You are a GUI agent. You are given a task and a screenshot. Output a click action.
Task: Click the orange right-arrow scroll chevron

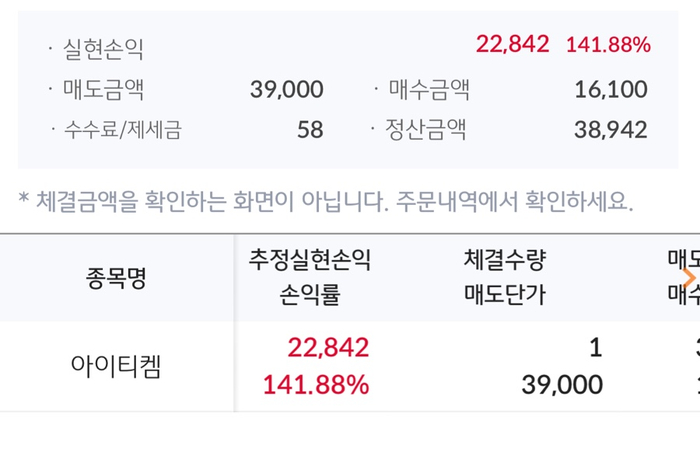688,277
